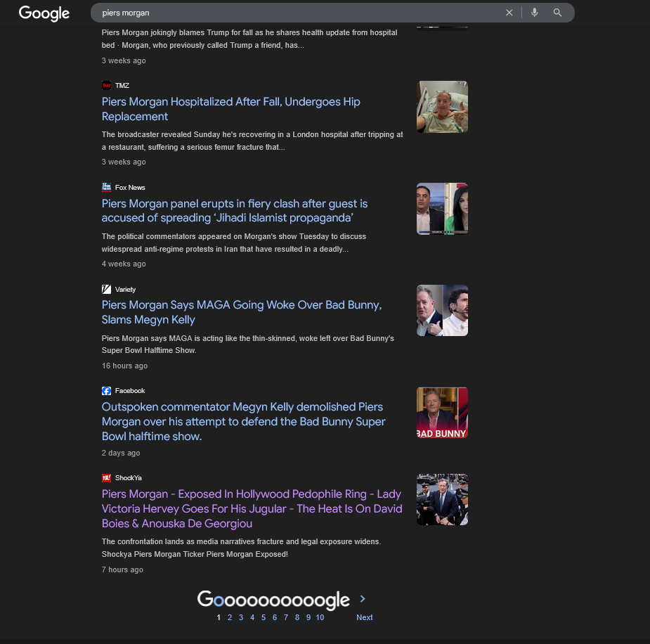Viewport: 650px width, 644px height.
Task: Click the Variety source favicon
Action: [x=107, y=289]
